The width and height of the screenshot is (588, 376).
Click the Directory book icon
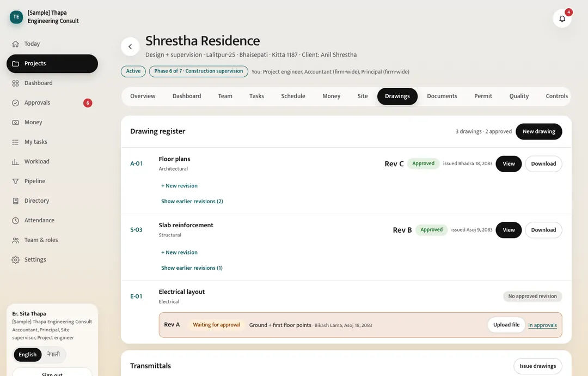[x=15, y=201]
